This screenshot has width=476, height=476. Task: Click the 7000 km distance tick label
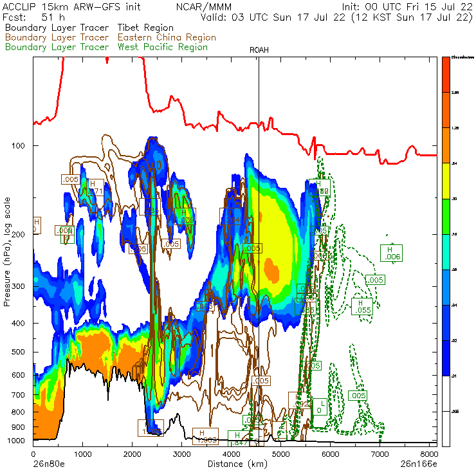380,454
